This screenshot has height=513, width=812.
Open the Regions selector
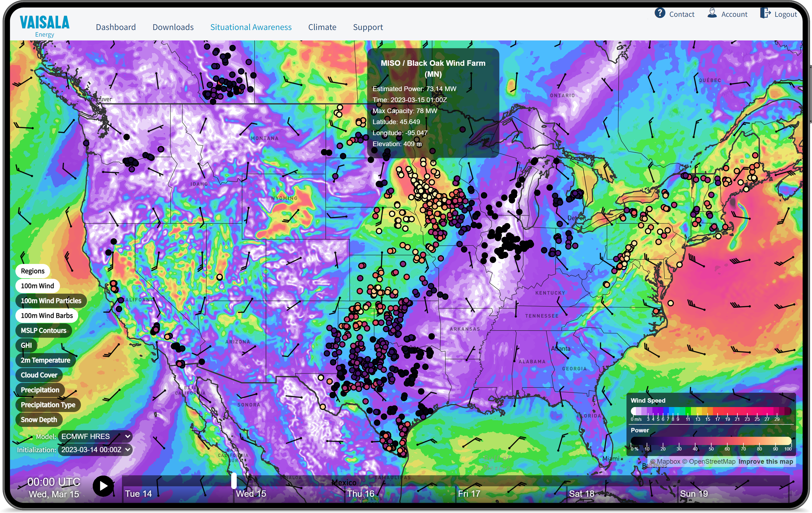pyautogui.click(x=32, y=271)
